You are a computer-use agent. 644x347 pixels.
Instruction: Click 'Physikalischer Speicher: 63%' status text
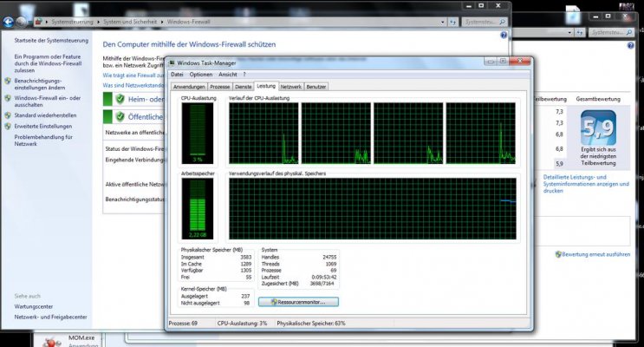tap(311, 324)
